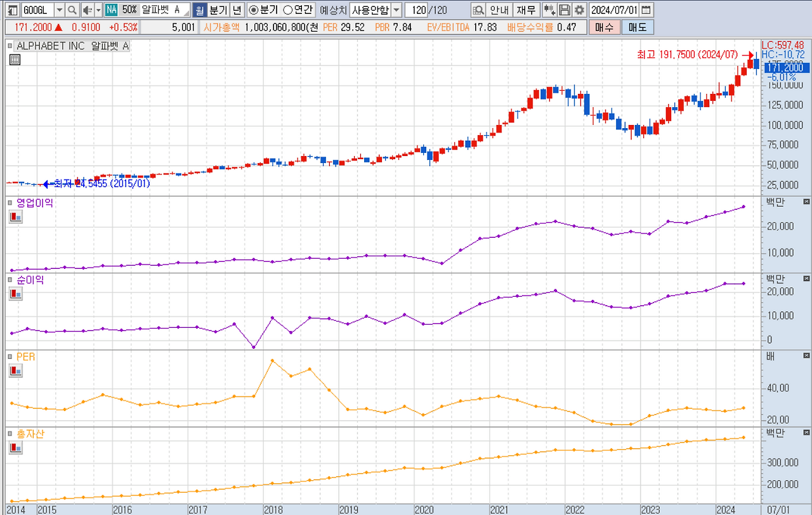Screen dimensions: 812x515
Task: Select the 분기 radio button
Action: pos(254,10)
